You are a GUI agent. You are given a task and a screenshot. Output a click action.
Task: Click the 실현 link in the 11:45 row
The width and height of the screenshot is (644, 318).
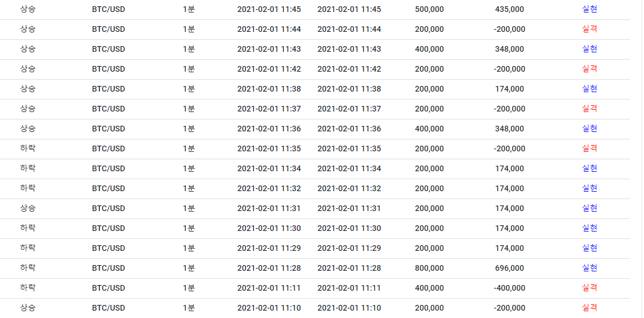coord(589,9)
